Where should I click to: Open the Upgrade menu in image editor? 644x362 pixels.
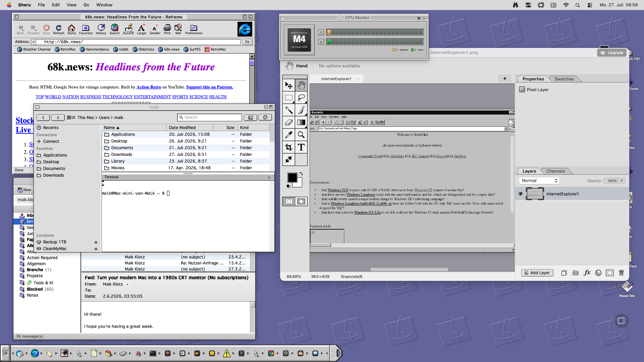(612, 53)
